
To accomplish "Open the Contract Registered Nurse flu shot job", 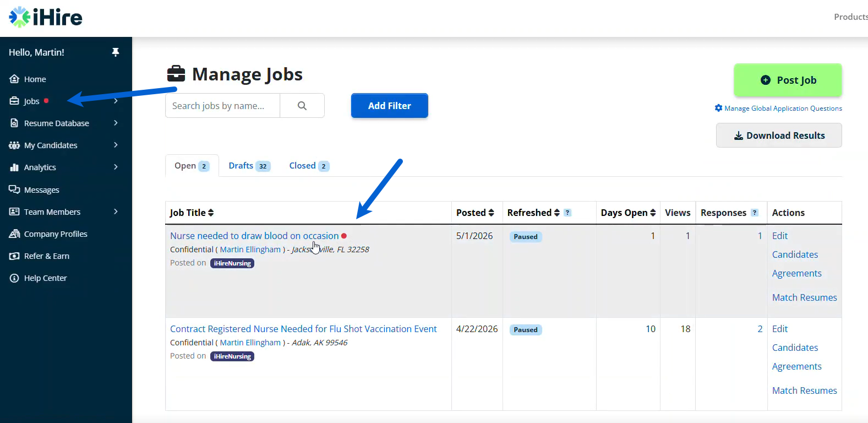I will tap(303, 329).
